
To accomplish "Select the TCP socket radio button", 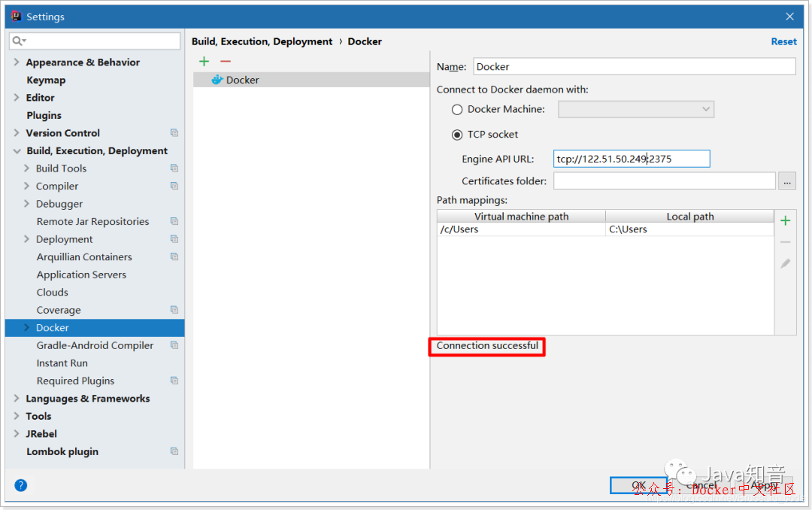I will click(457, 135).
